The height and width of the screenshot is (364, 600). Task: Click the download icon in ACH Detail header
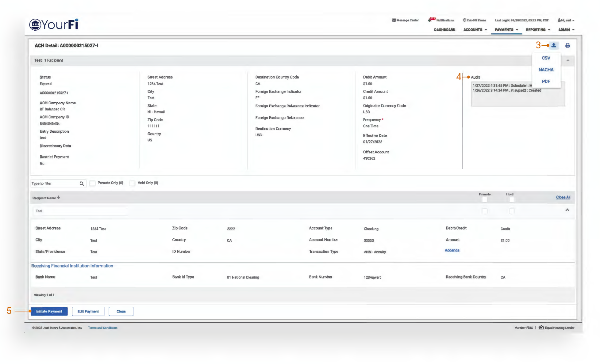point(554,45)
